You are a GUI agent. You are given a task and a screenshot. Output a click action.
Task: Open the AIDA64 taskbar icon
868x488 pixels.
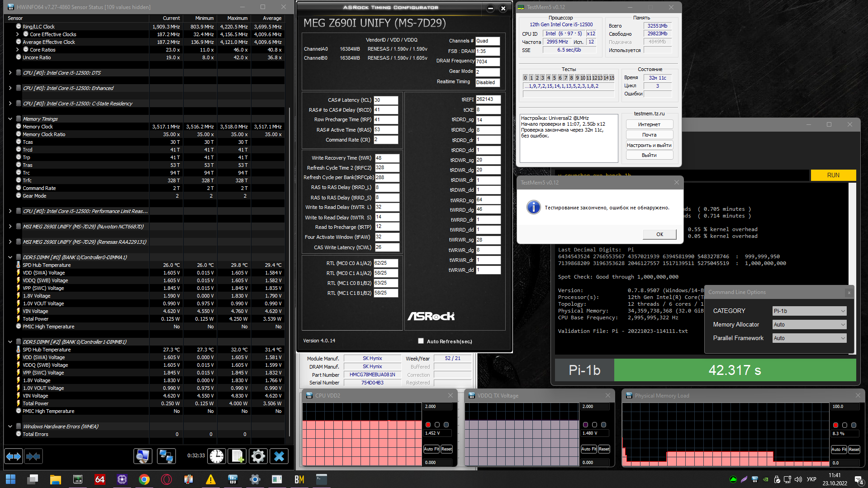[x=100, y=479]
